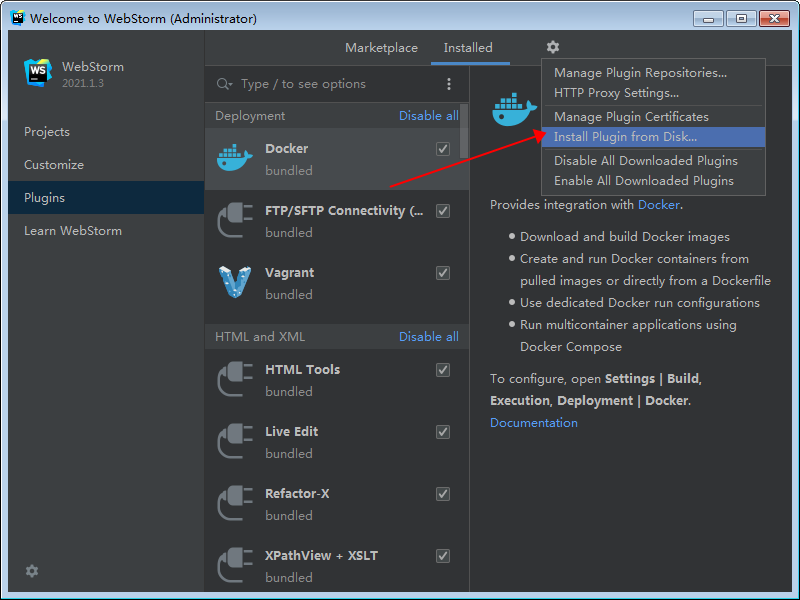Click the magnifier search icon
Image resolution: width=800 pixels, height=600 pixels.
(223, 84)
